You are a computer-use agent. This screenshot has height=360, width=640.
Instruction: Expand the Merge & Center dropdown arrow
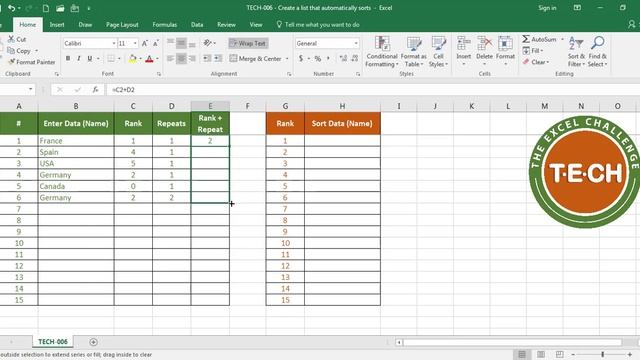pyautogui.click(x=287, y=59)
